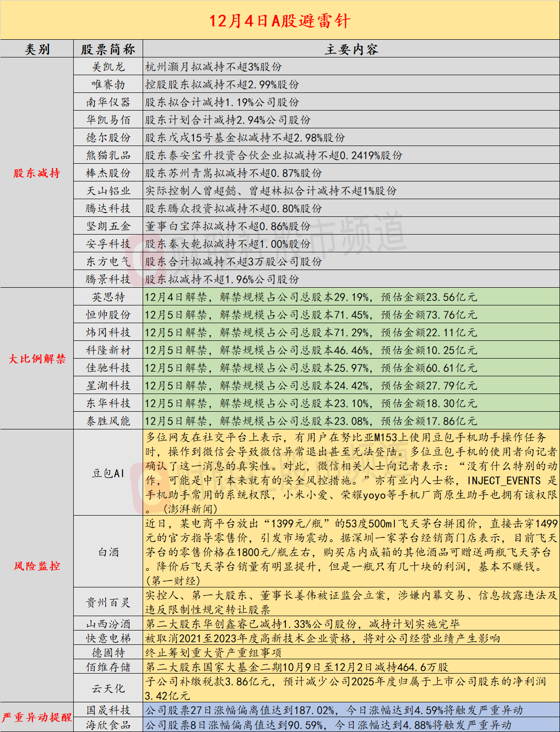Click '控股股东拟减持不超2.99%股份'
Screen dimensions: 560x732
tap(222, 85)
